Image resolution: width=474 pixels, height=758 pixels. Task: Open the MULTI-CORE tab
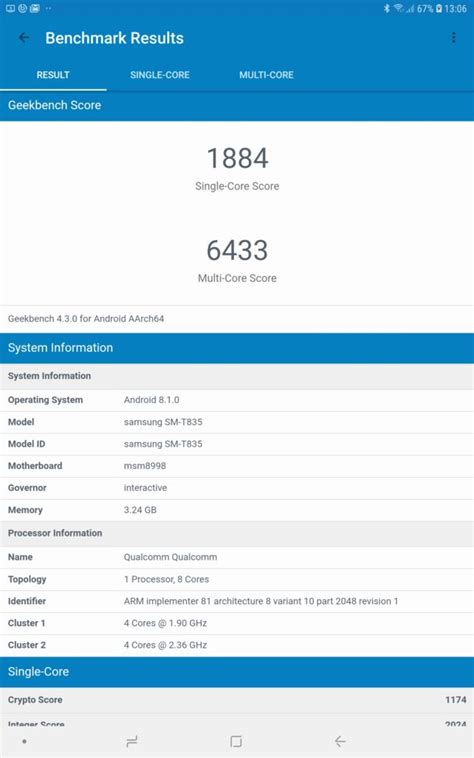pyautogui.click(x=266, y=75)
